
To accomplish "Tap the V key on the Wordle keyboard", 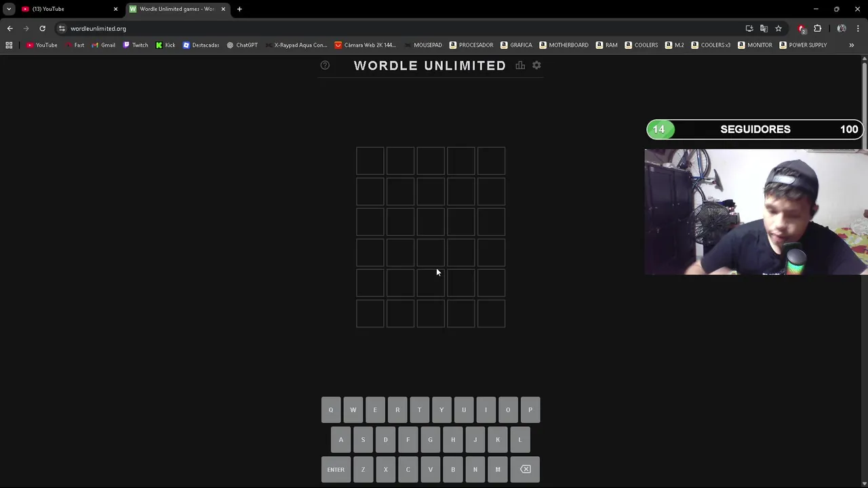I will tap(430, 469).
